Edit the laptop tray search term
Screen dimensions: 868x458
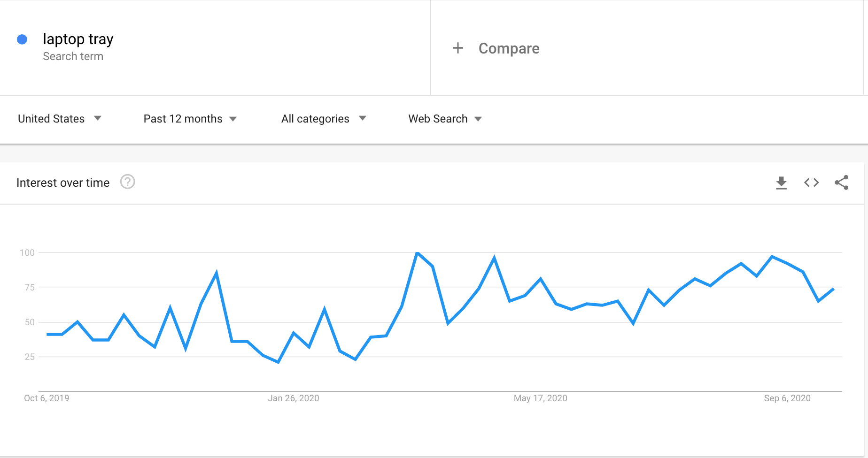[x=78, y=39]
